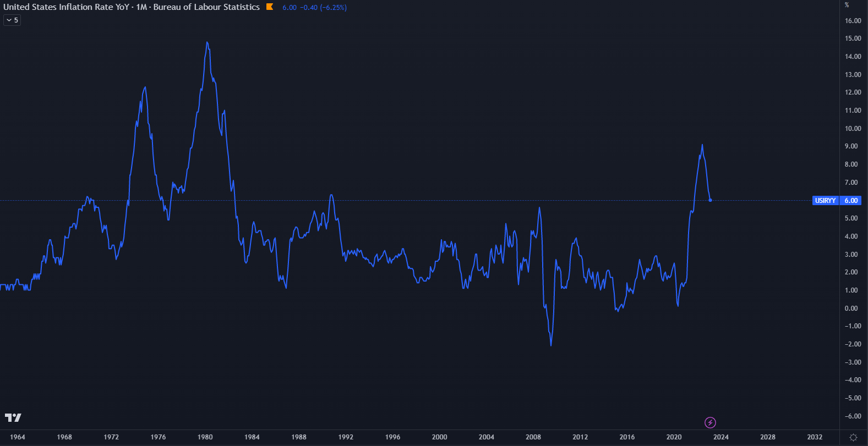Click the blue last-value dot on the line
Image resolution: width=868 pixels, height=446 pixels.
[710, 200]
